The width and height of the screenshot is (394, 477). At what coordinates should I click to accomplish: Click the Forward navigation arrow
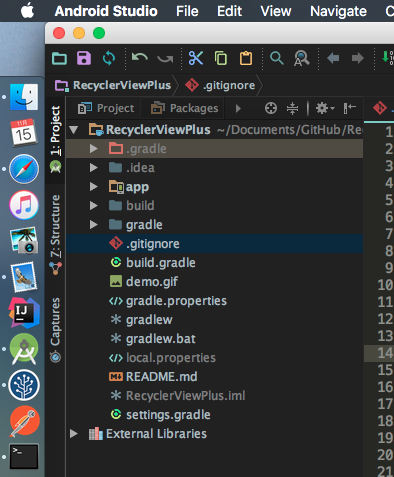[358, 58]
